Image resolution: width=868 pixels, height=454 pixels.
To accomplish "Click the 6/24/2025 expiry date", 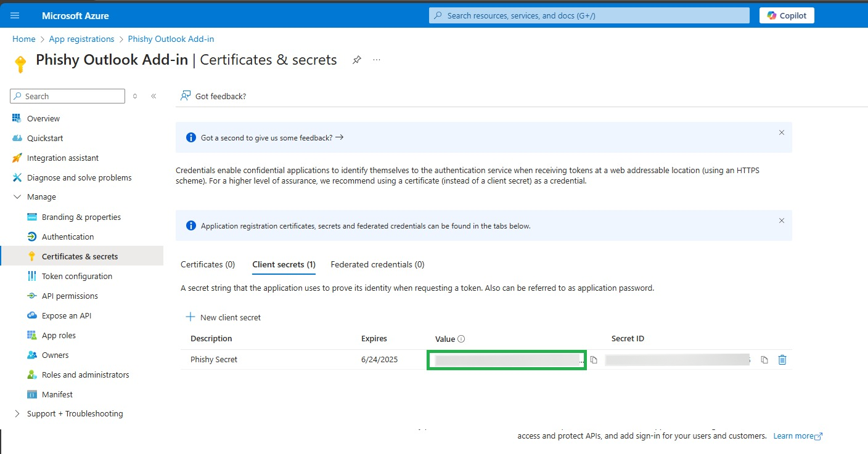I will [380, 359].
